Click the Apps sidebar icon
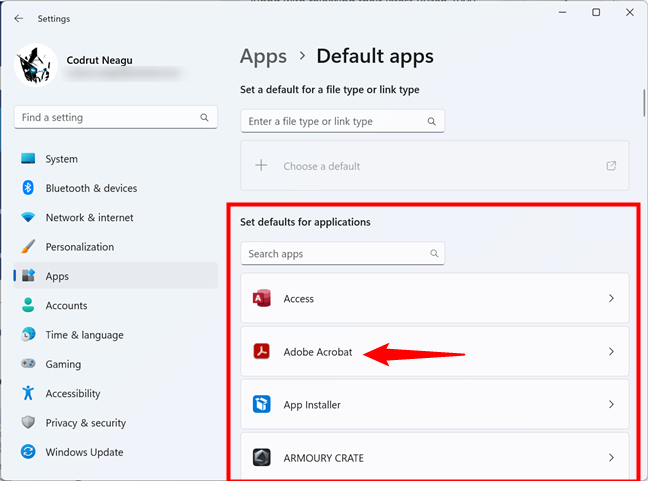 [28, 276]
